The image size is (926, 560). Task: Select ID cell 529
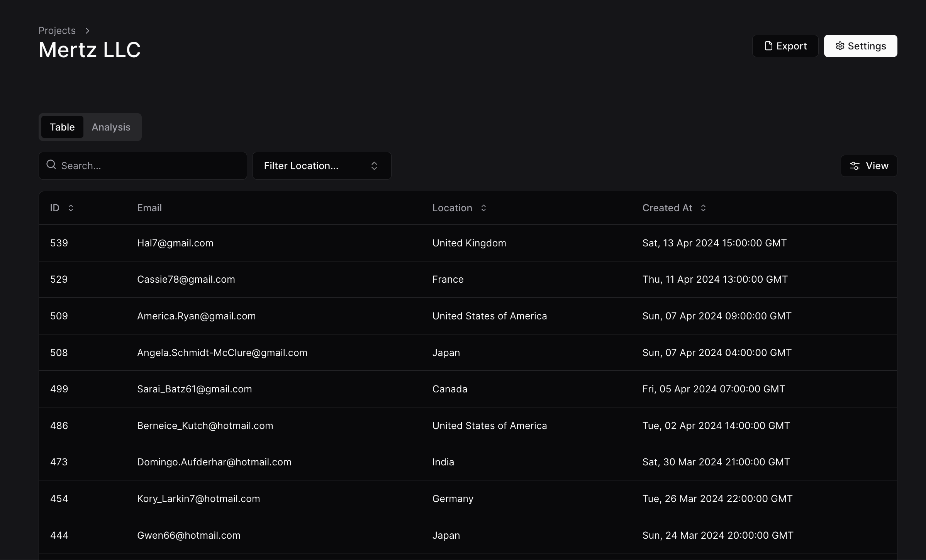click(x=59, y=279)
